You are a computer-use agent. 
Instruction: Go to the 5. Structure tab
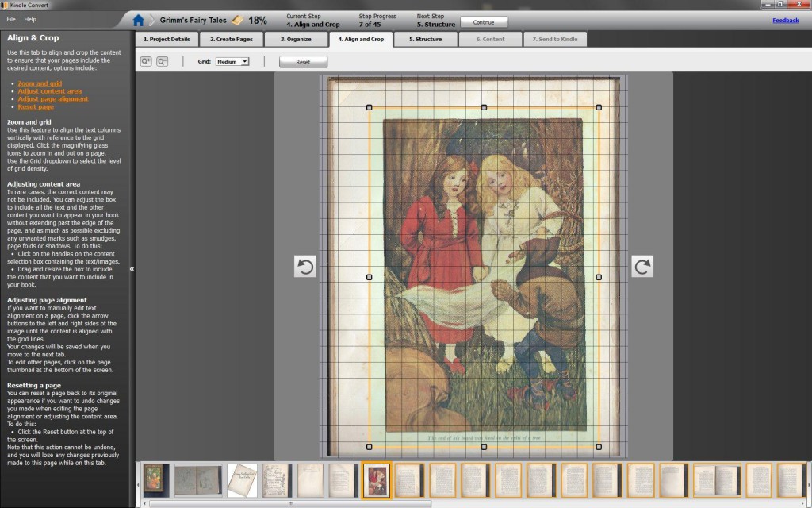pyautogui.click(x=425, y=39)
